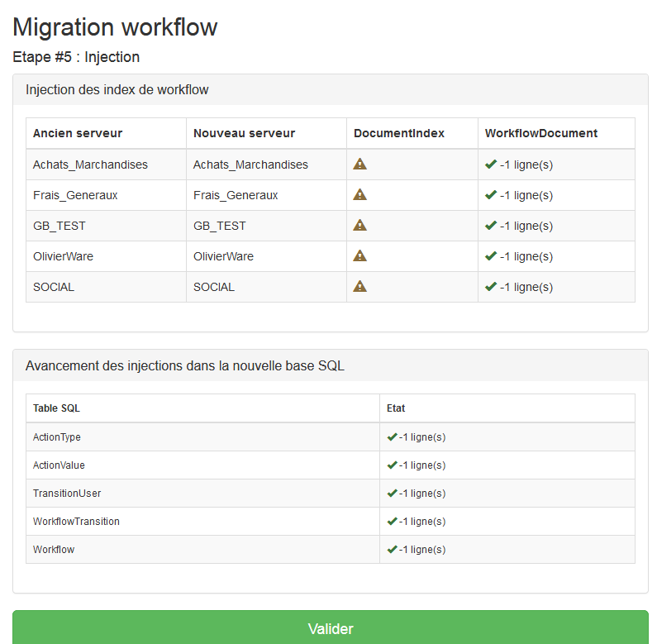Click the DocumentIndex column header

399,133
